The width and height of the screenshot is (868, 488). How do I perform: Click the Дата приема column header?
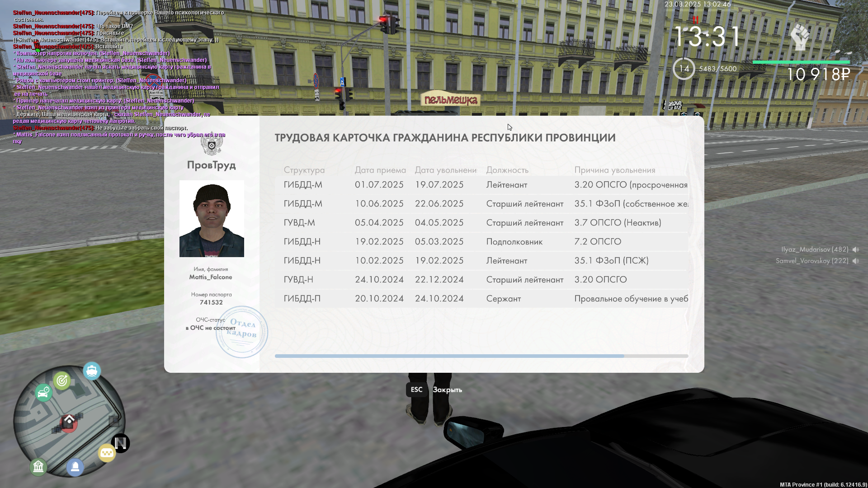pyautogui.click(x=380, y=170)
